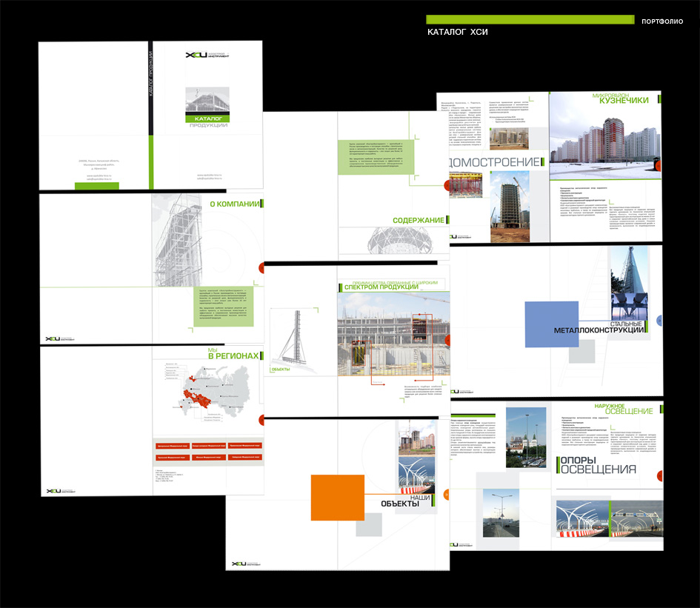700x608 pixels.
Task: Click the ПРОДУКЦИИ word on the cover
Action: pos(208,125)
